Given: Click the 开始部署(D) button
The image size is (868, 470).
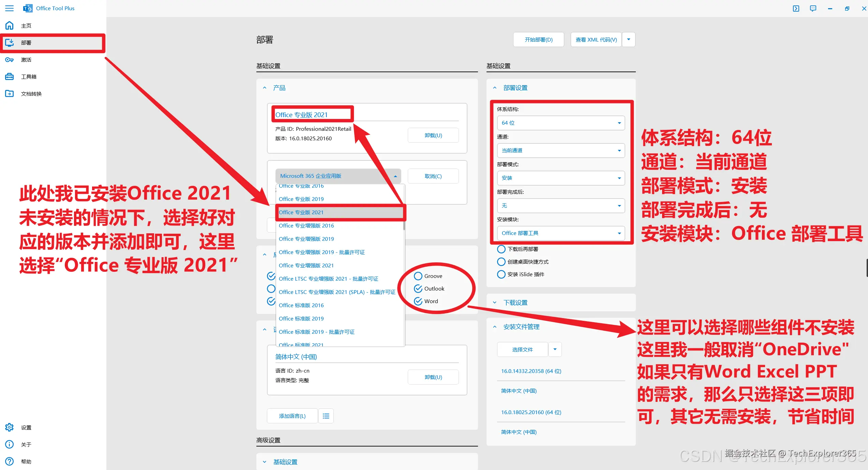Looking at the screenshot, I should [x=538, y=40].
